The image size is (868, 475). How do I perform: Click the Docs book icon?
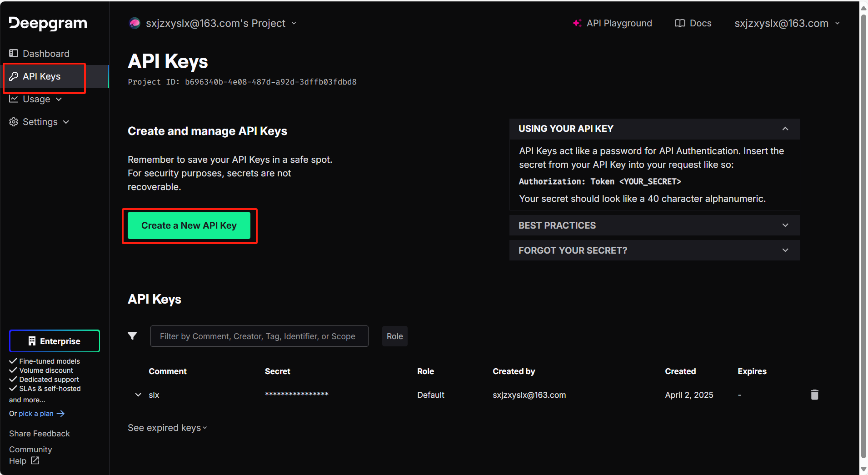coord(680,23)
